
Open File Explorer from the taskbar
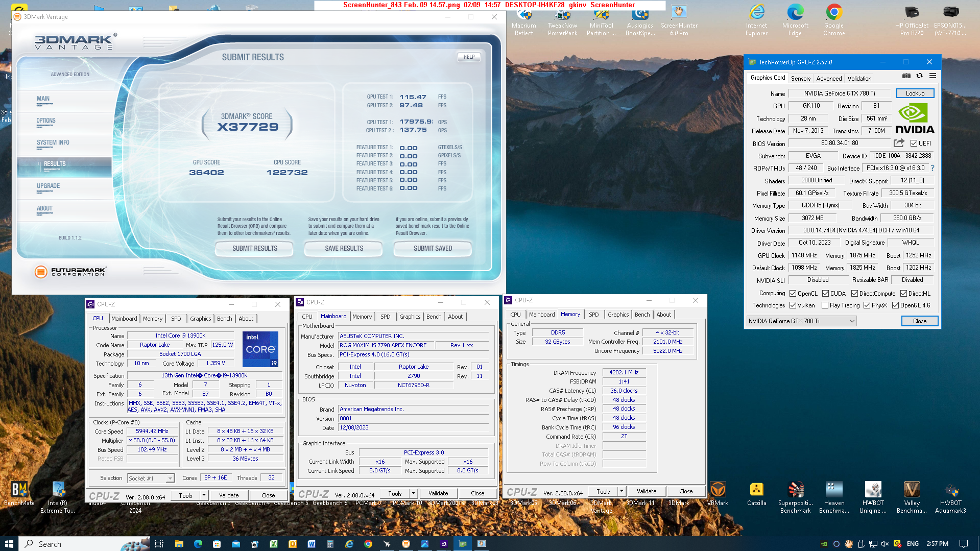(179, 544)
